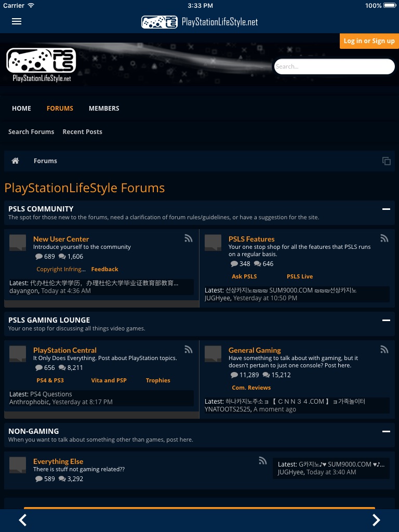Collapse the PSLS Community category
The height and width of the screenshot is (532, 399).
click(386, 209)
